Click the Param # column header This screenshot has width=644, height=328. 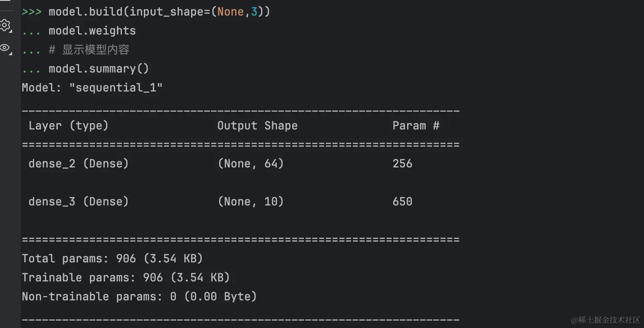pyautogui.click(x=416, y=126)
